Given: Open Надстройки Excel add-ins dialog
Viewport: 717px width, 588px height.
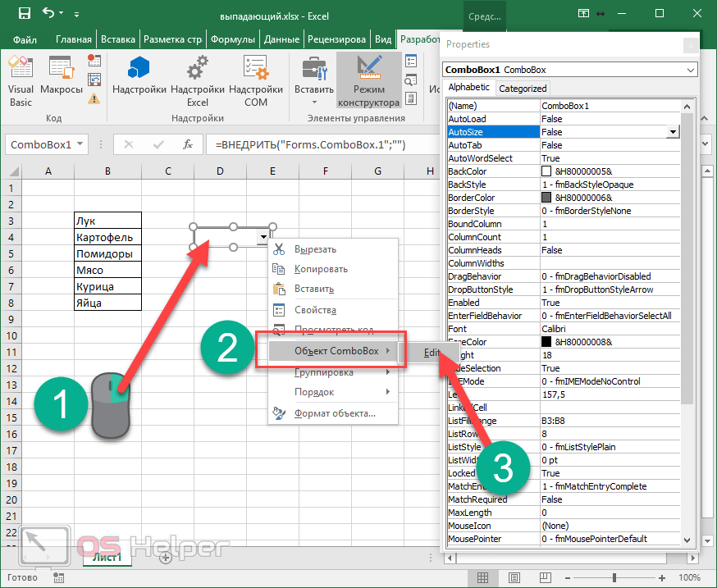Looking at the screenshot, I should click(197, 82).
